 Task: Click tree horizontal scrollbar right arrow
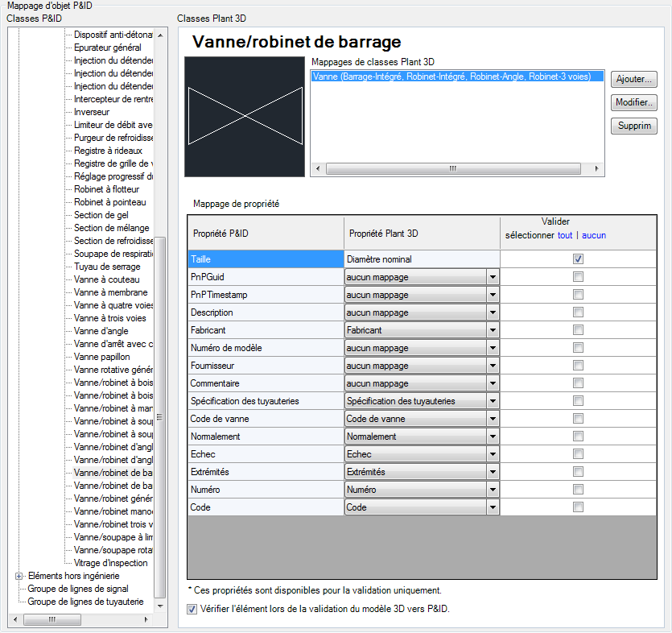click(146, 619)
